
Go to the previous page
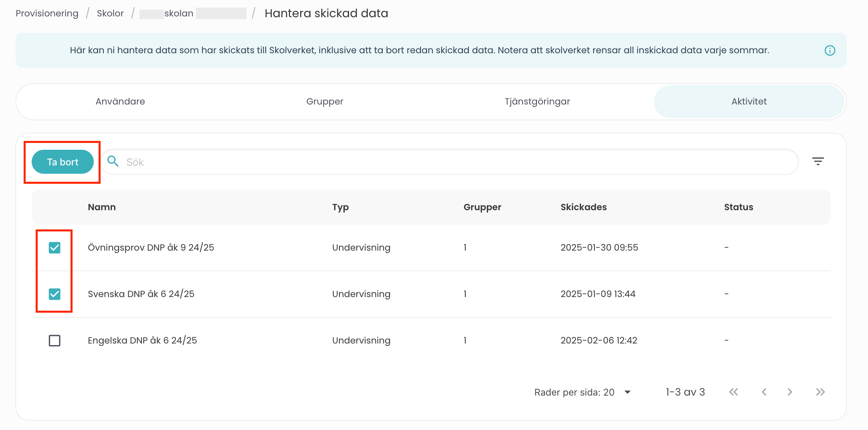point(764,392)
